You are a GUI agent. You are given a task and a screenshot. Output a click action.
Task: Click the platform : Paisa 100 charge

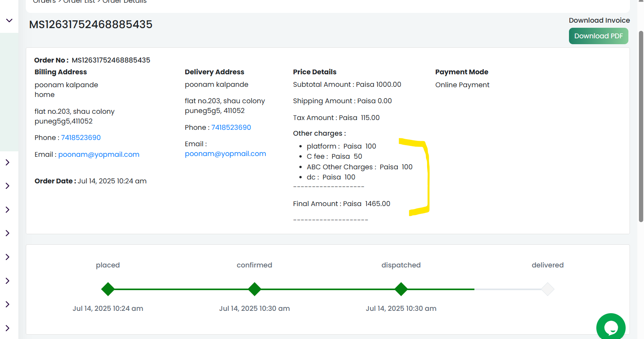point(342,146)
